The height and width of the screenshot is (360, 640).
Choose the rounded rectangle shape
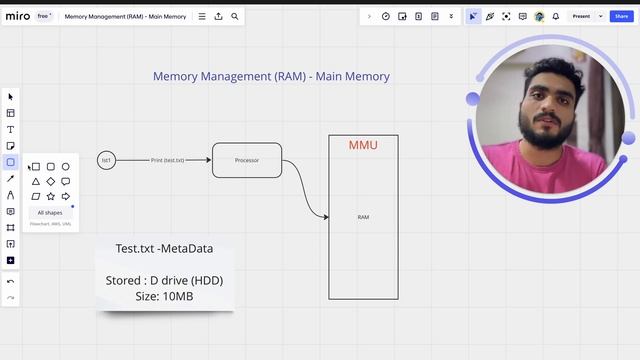tap(51, 167)
